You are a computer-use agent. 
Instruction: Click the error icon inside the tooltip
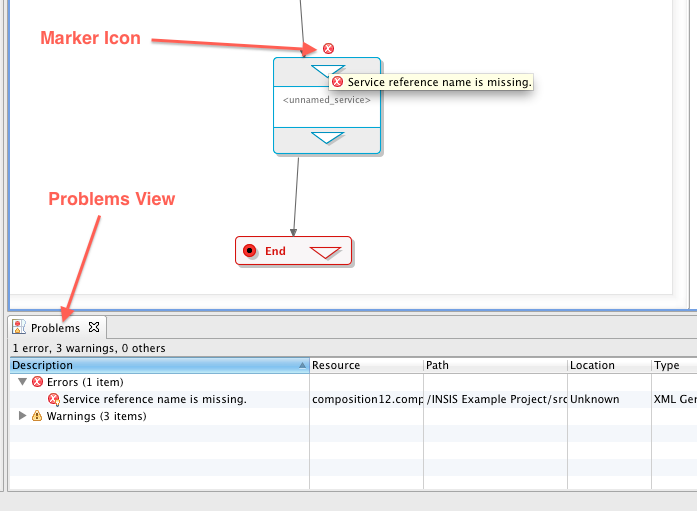click(x=338, y=82)
